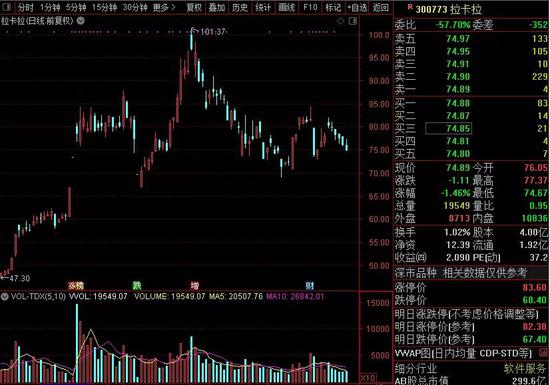Screen dimensions: 550x385
Task: Select the 卖一 74.89 row
Action: [x=471, y=89]
